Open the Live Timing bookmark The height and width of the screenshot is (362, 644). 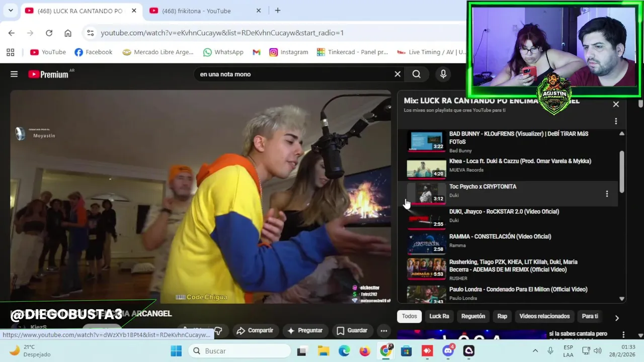click(430, 52)
